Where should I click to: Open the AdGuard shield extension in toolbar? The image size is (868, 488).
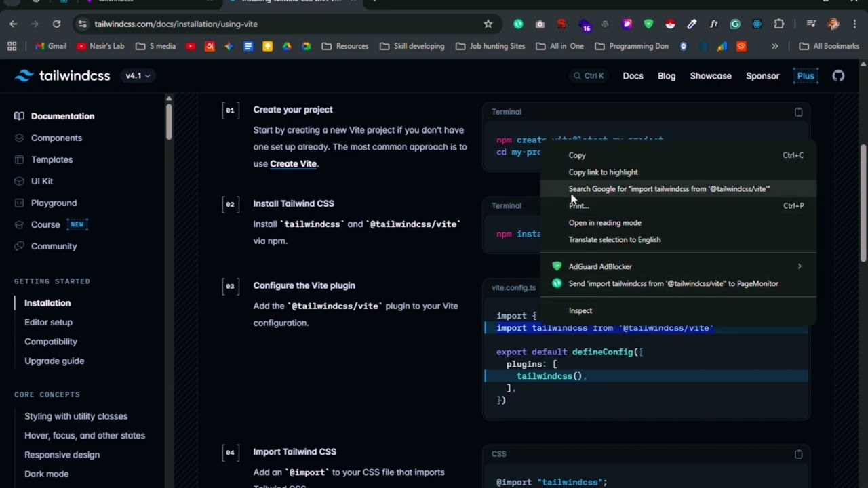pos(648,24)
